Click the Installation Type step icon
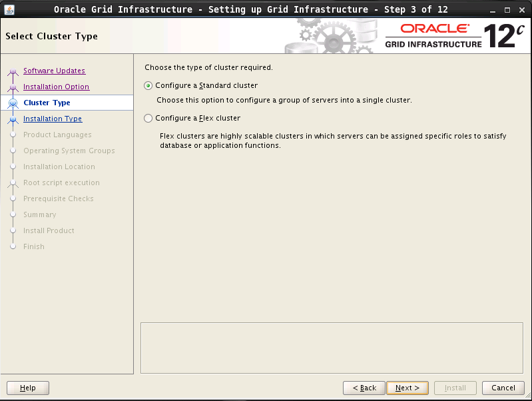 point(13,119)
